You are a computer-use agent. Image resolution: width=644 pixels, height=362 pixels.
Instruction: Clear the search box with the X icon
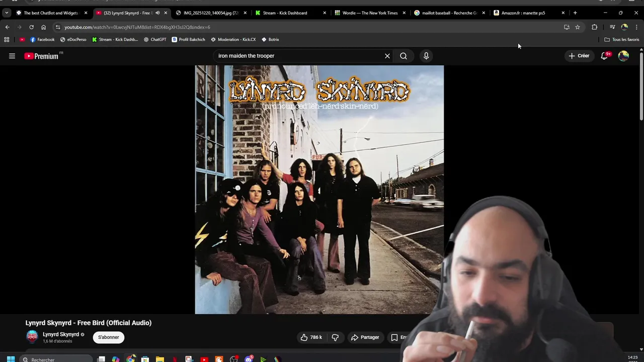coord(387,56)
